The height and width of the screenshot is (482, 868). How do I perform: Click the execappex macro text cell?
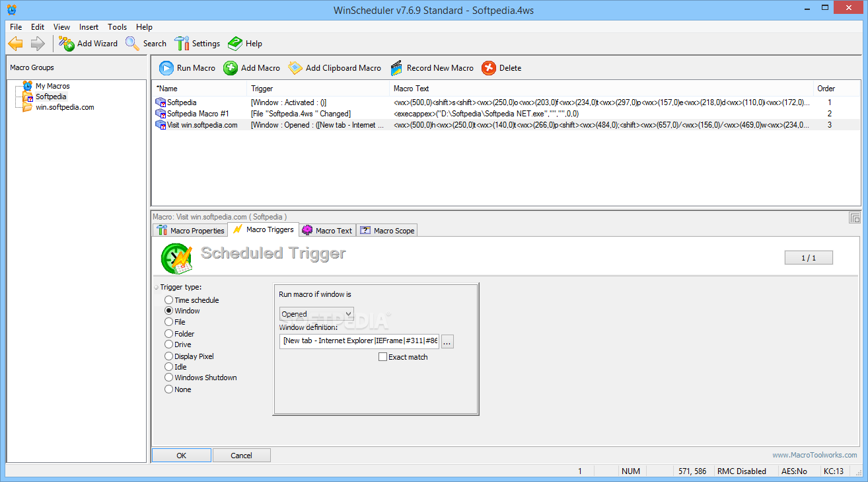pos(486,114)
